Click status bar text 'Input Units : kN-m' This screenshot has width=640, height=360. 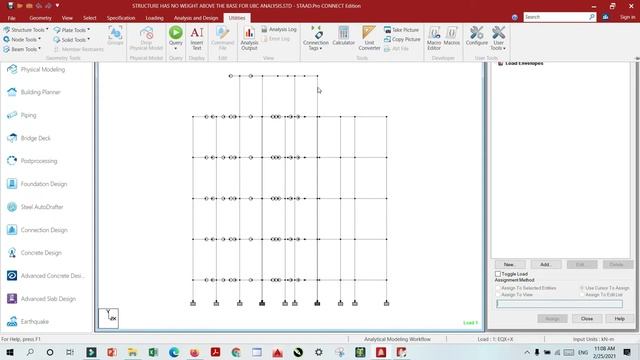(593, 339)
